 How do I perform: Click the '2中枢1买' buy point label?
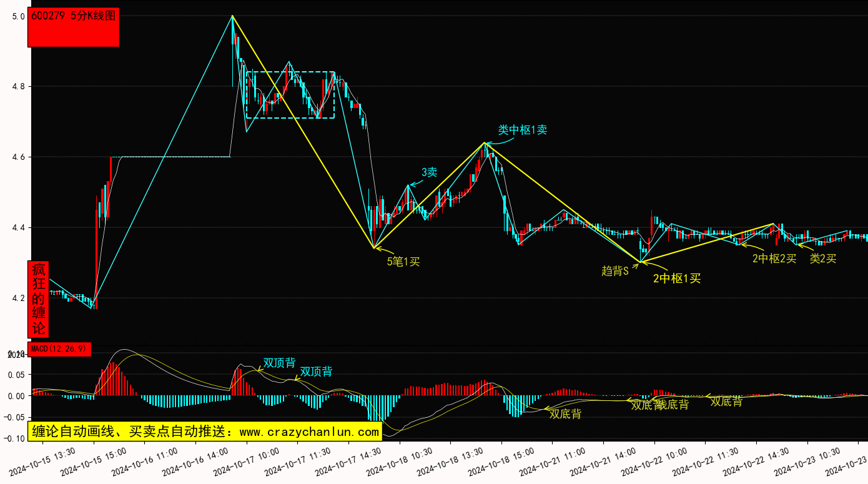(677, 279)
